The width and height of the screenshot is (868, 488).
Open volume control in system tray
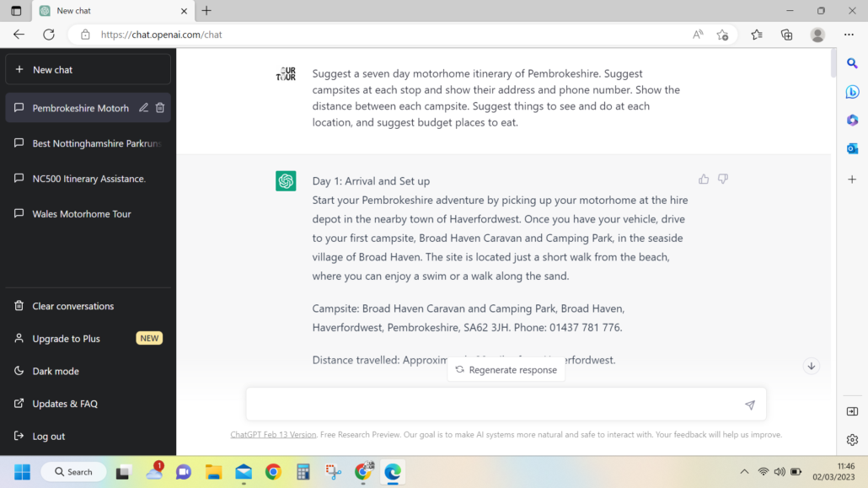coord(780,472)
